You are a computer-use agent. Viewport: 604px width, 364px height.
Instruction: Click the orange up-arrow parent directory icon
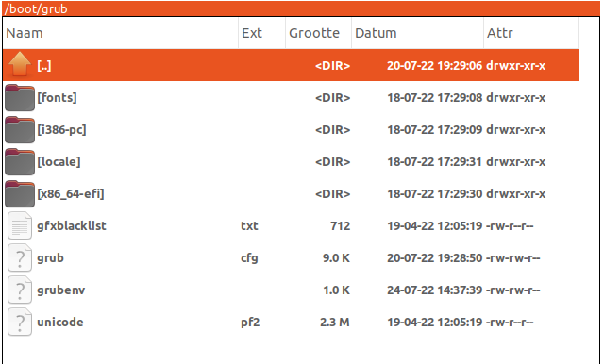click(20, 65)
